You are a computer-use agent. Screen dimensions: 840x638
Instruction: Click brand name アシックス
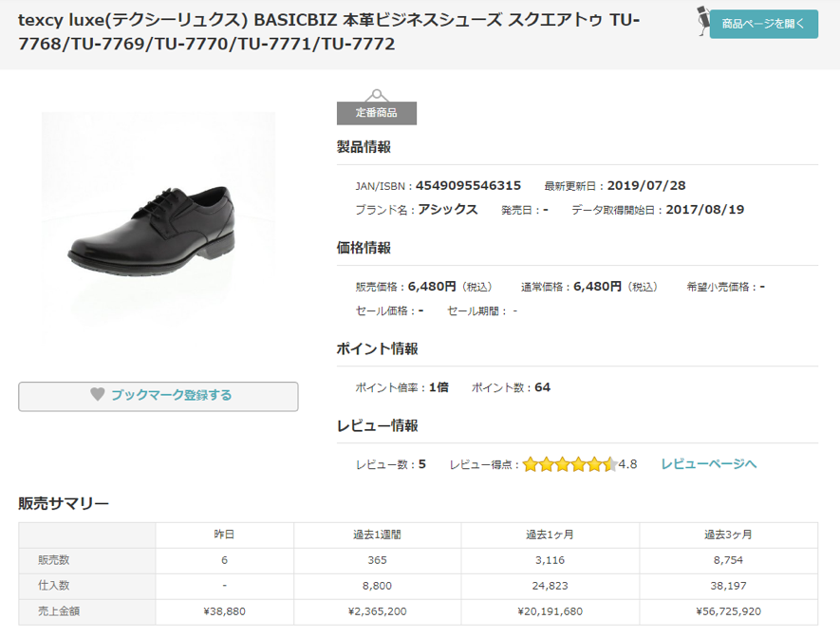(x=447, y=210)
